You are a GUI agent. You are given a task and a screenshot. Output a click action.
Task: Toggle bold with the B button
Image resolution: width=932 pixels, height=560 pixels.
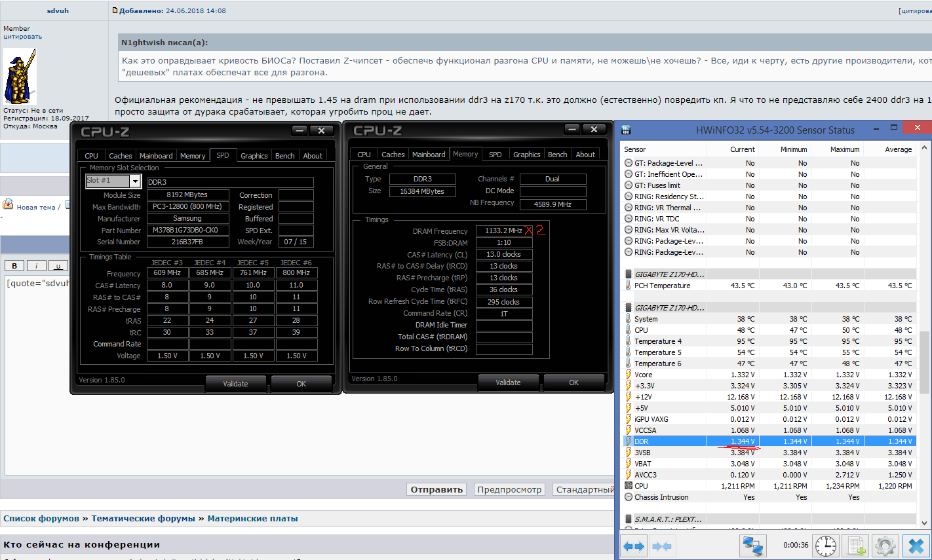point(14,266)
